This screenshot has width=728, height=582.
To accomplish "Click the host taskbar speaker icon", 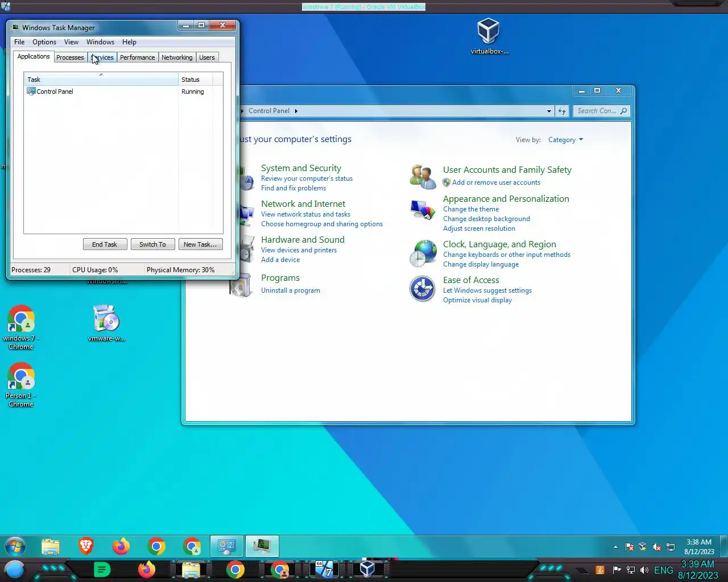I will [x=644, y=570].
